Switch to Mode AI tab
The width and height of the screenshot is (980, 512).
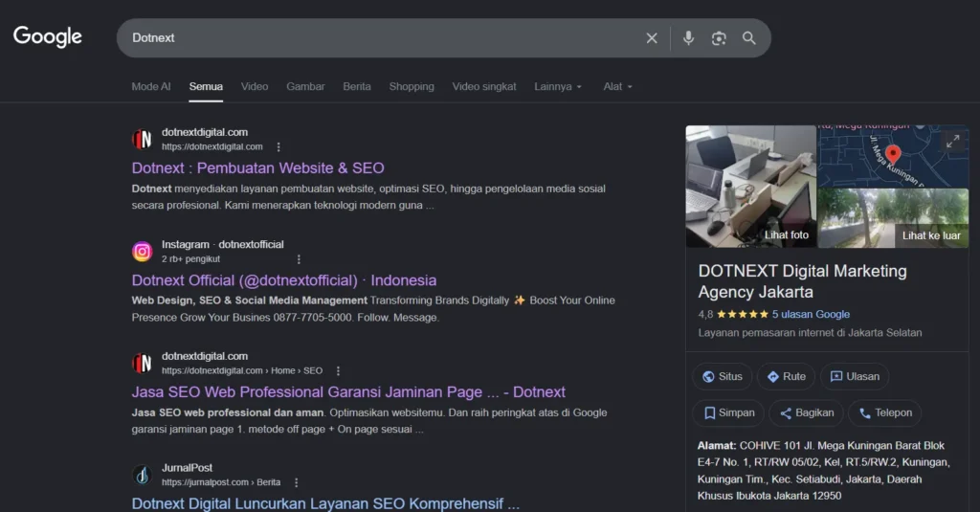pos(150,86)
